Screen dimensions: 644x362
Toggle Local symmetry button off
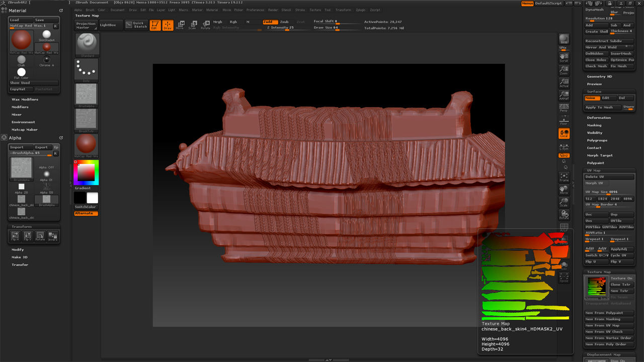[564, 133]
